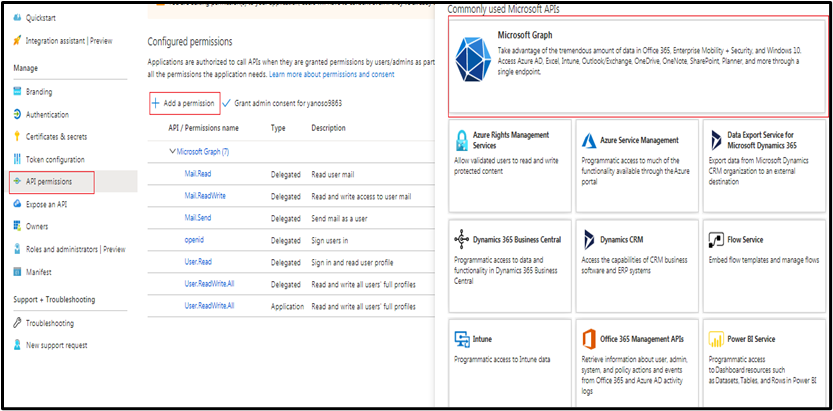Select the Azure Service Management icon

click(588, 140)
